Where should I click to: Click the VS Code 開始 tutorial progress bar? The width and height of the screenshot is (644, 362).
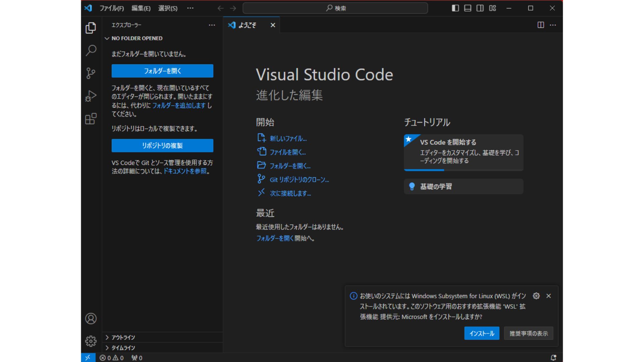tap(424, 170)
